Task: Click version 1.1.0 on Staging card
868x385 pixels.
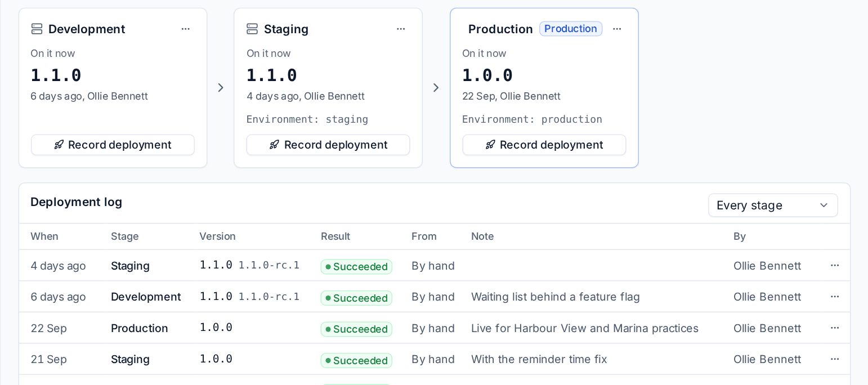Action: (x=272, y=75)
